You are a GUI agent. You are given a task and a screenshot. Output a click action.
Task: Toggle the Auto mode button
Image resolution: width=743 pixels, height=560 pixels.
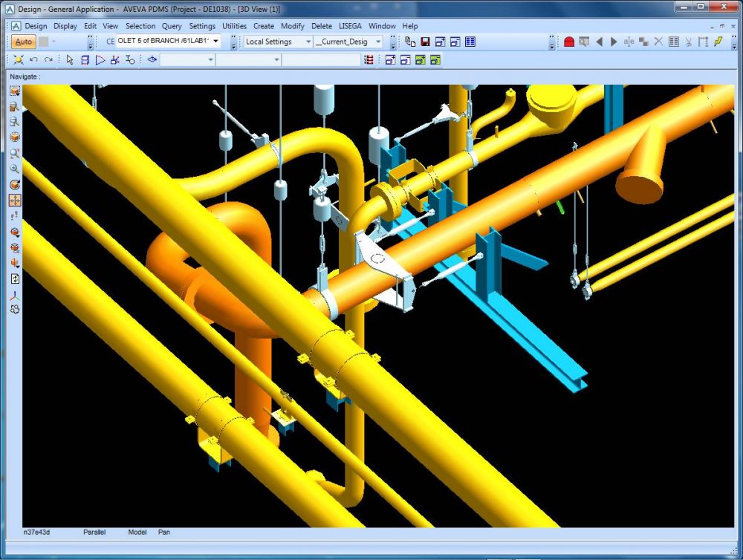click(x=24, y=42)
